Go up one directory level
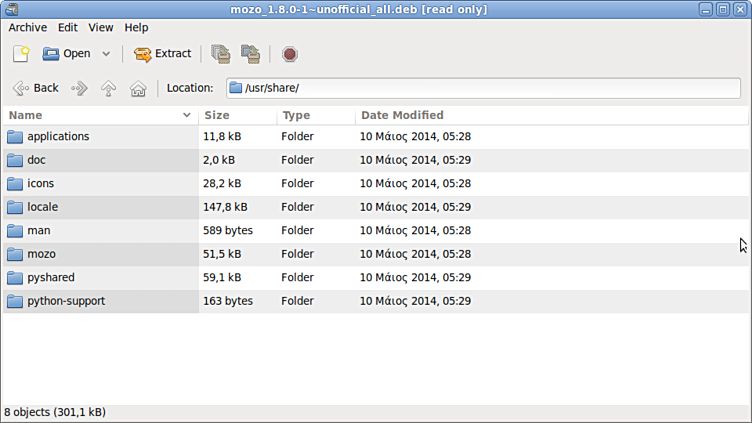Screen dimensions: 752x423 pos(108,88)
